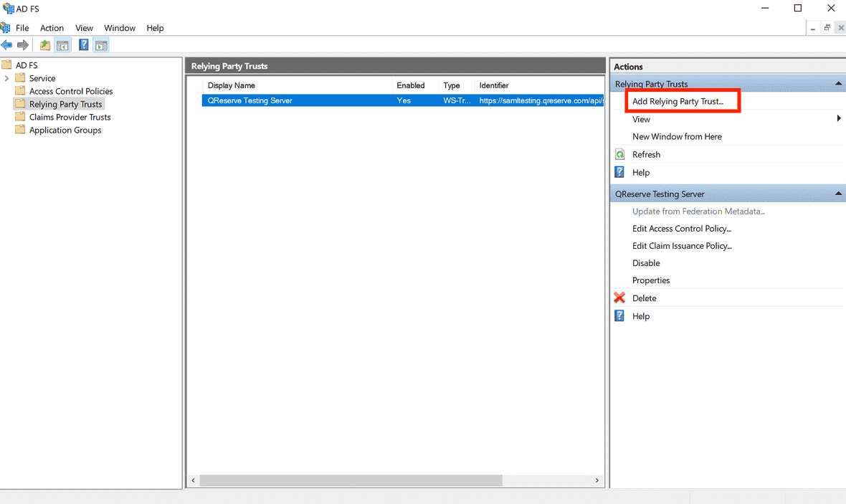
Task: Click the Up One Level folder icon
Action: click(x=45, y=45)
